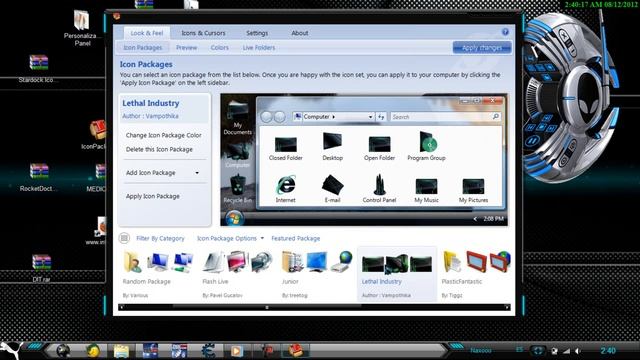Click the Filter By Category link
The width and height of the screenshot is (640, 360).
point(160,238)
